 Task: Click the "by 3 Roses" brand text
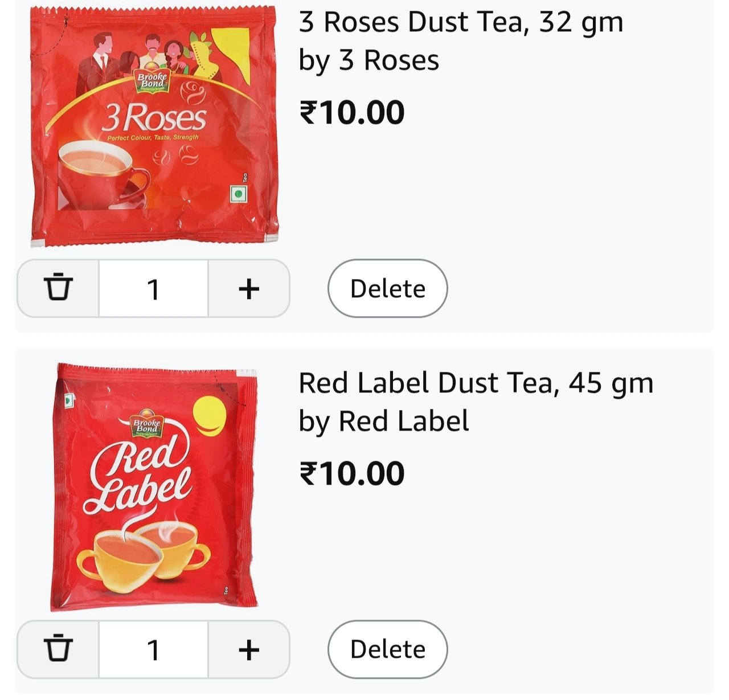point(369,60)
